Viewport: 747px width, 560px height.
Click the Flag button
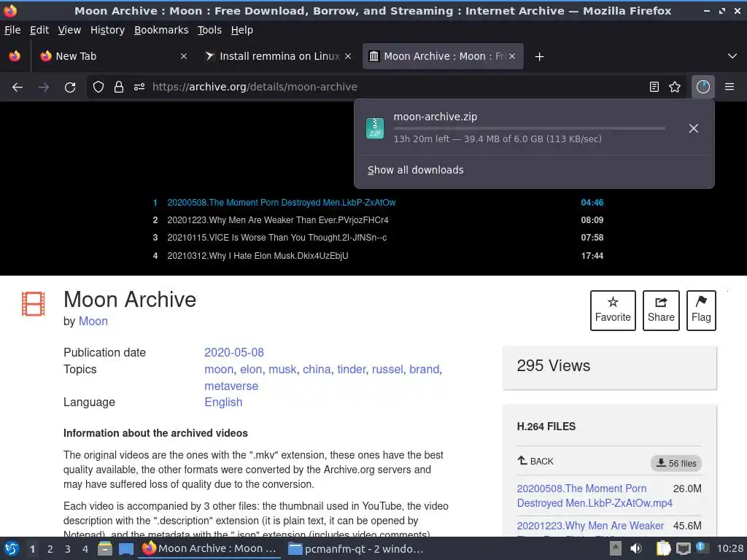(x=701, y=310)
